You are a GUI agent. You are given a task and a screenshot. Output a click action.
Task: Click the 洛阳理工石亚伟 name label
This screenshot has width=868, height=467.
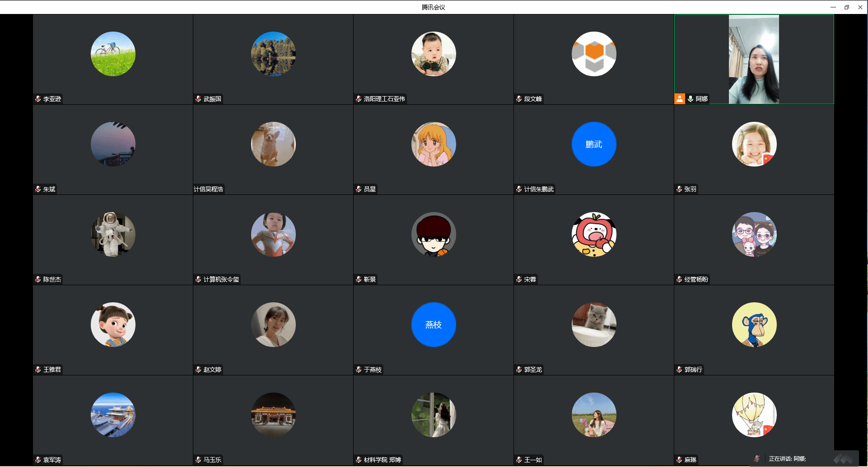point(384,99)
